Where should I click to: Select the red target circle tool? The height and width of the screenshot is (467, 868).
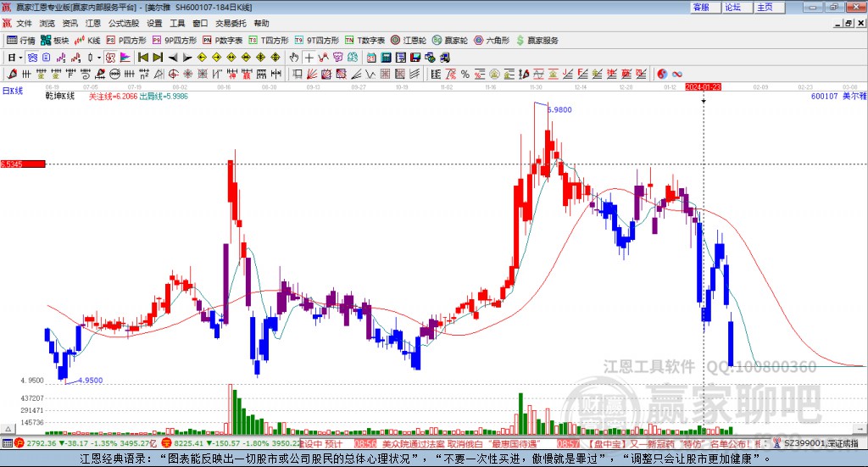coord(173,74)
